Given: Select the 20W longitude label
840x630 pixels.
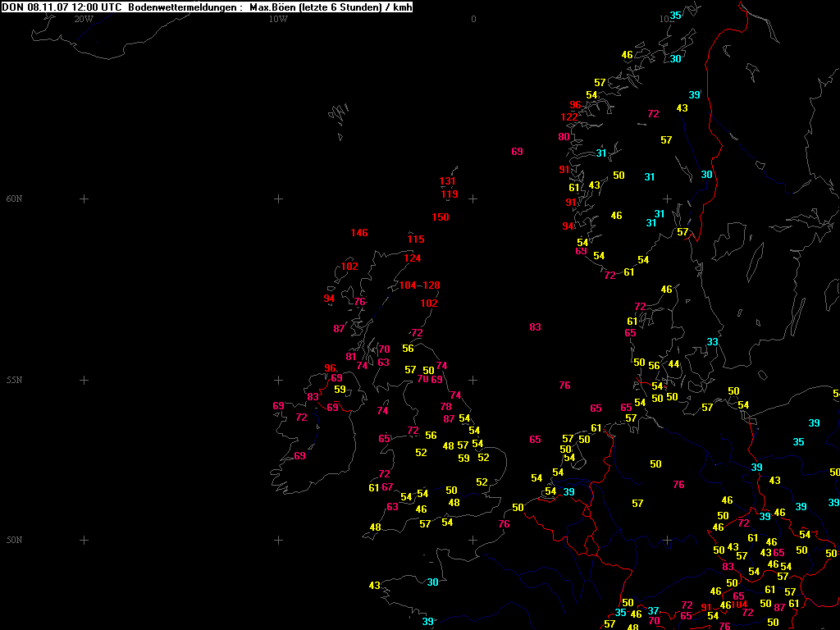Looking at the screenshot, I should tap(83, 19).
